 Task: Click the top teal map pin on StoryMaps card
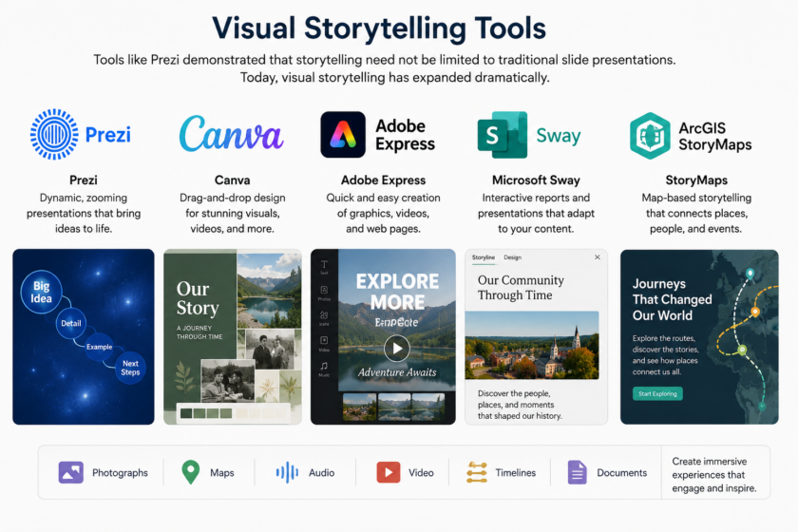750,274
